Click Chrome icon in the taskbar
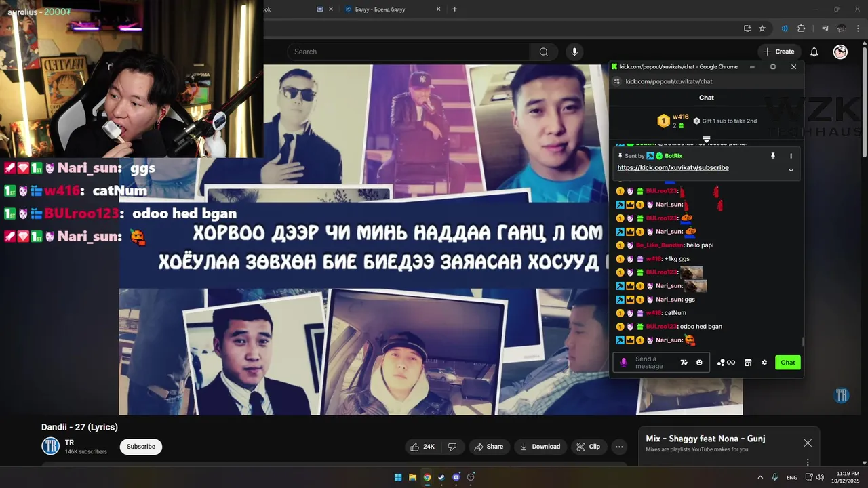868x488 pixels. pyautogui.click(x=427, y=477)
